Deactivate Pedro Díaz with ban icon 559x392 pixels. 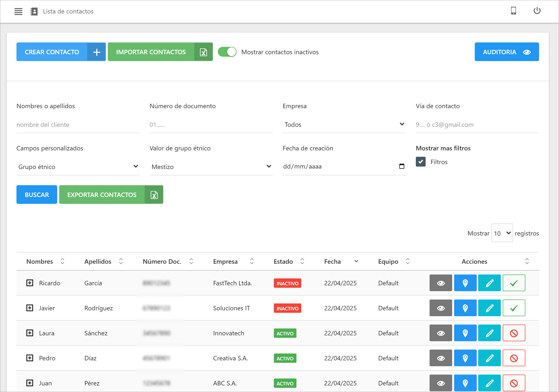tap(514, 358)
